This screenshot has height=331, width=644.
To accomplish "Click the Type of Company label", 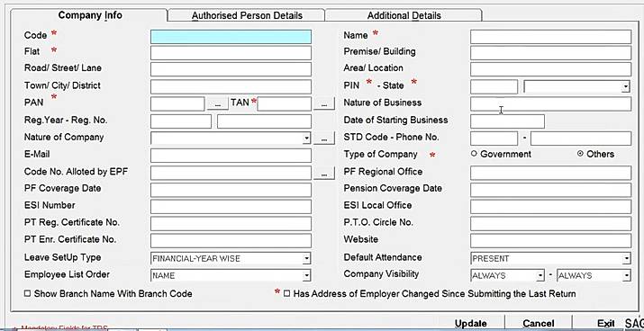I will [x=380, y=154].
